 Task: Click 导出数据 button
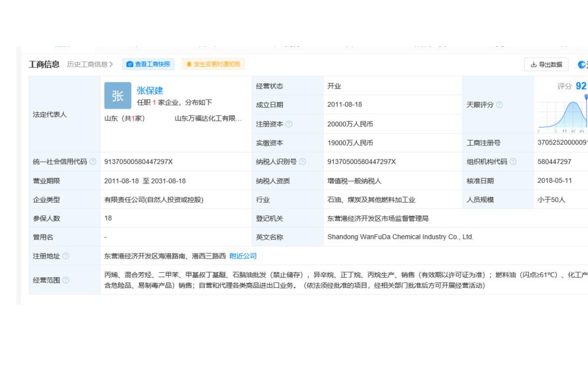coord(546,65)
